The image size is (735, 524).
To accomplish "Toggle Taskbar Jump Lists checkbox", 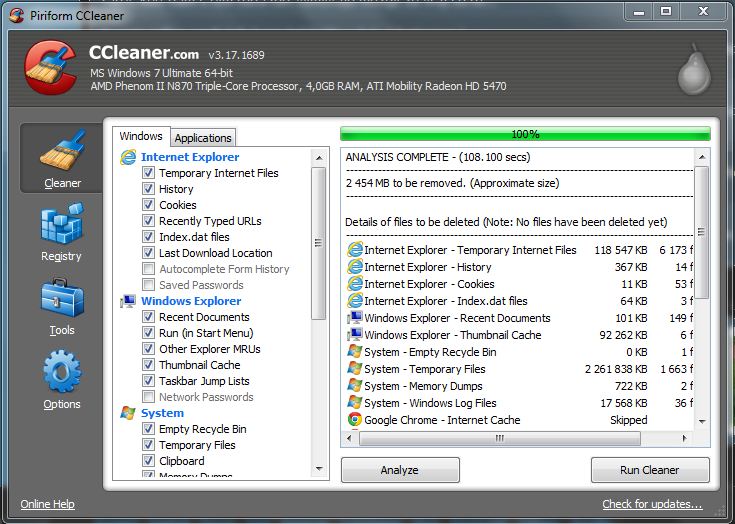I will [148, 381].
